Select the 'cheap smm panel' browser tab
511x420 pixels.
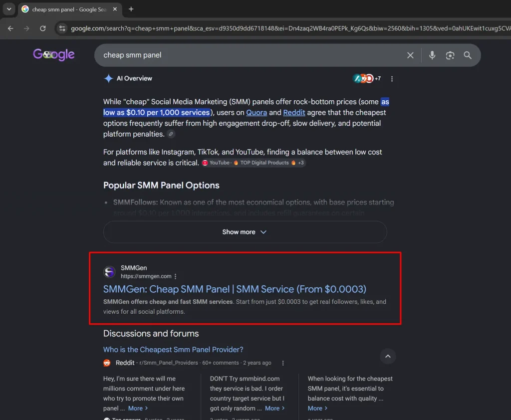(70, 9)
